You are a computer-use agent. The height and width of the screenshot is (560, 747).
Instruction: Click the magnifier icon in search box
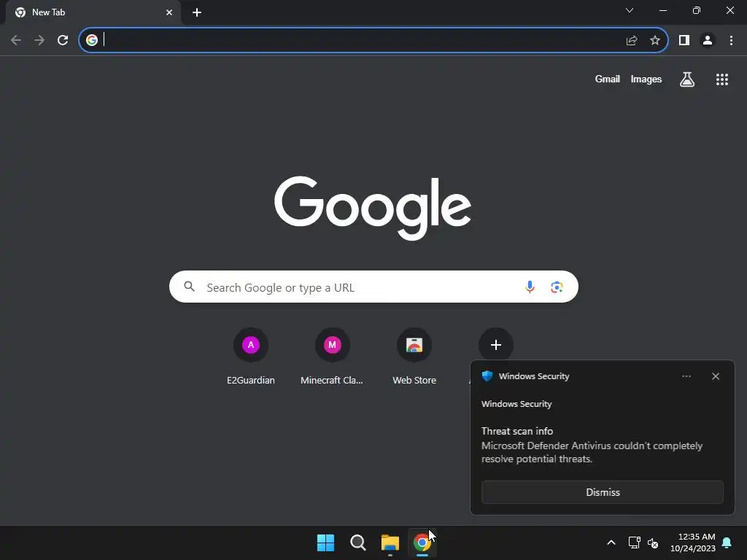point(190,287)
